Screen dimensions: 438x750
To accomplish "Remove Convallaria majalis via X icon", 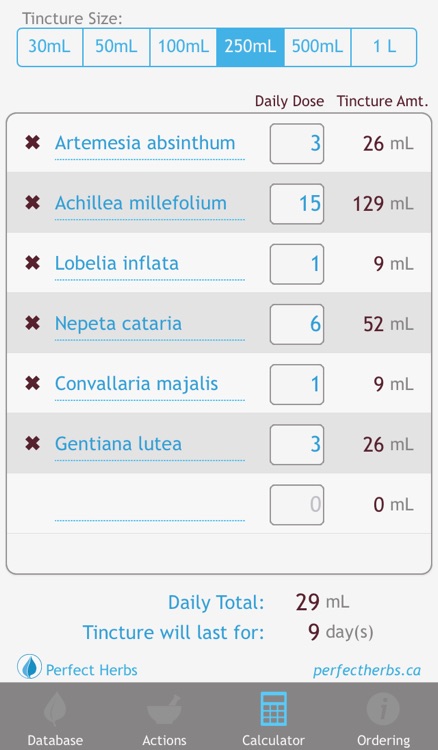I will point(33,384).
